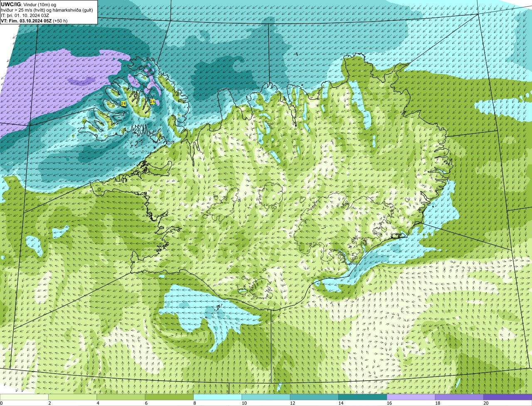Viewport: 532px width, 406px height.
Task: Pick the 10–12 m/s turquoise swatch
Action: pyautogui.click(x=266, y=397)
